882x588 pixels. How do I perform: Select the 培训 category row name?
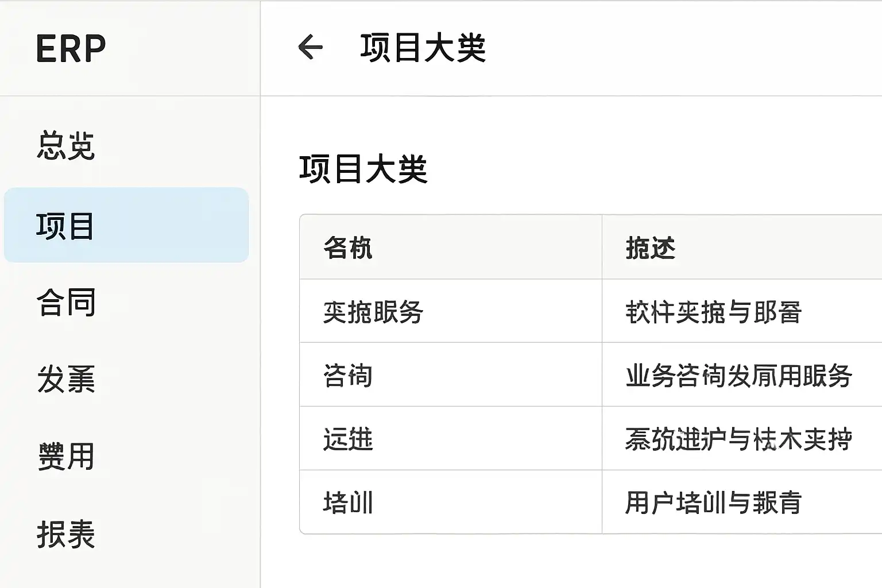point(348,503)
